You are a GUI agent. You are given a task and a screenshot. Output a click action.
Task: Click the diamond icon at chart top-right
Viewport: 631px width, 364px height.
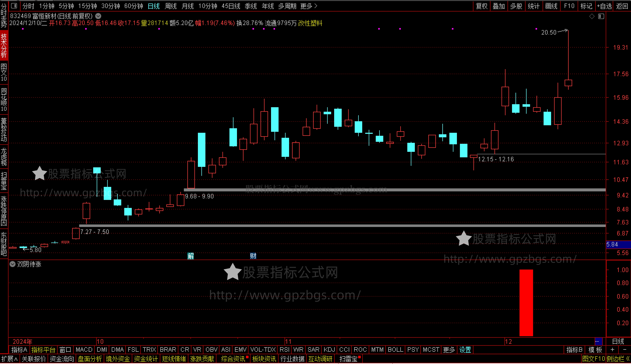tap(592, 17)
